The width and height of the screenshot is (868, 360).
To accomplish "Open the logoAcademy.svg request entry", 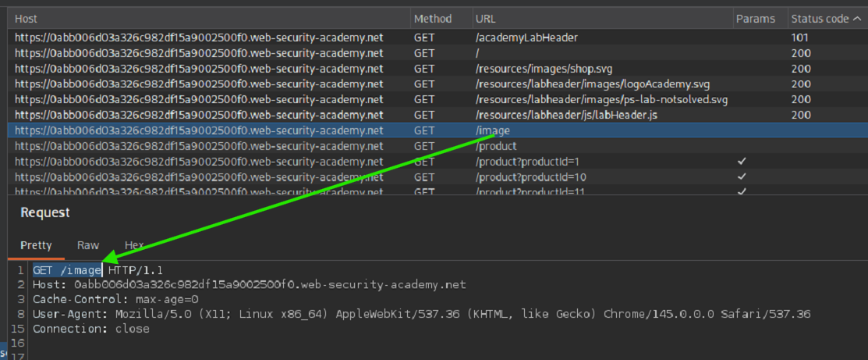I will [592, 84].
